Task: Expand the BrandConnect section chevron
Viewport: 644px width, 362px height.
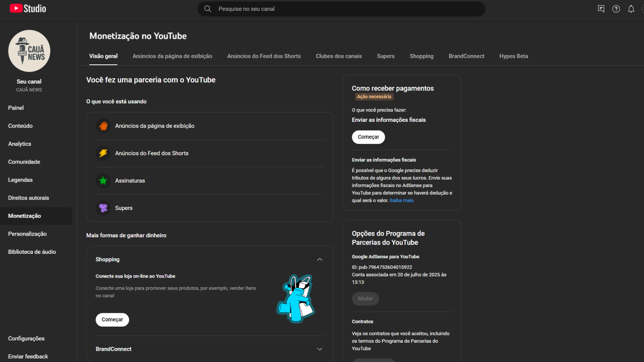Action: [320, 349]
